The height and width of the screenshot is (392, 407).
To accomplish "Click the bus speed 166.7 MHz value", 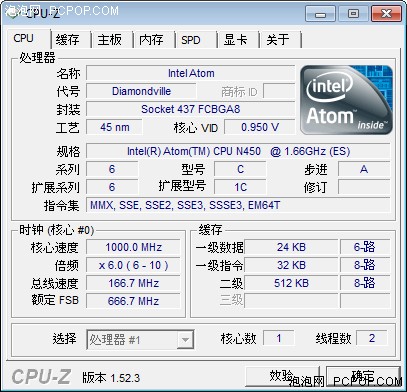I will click(x=133, y=283).
